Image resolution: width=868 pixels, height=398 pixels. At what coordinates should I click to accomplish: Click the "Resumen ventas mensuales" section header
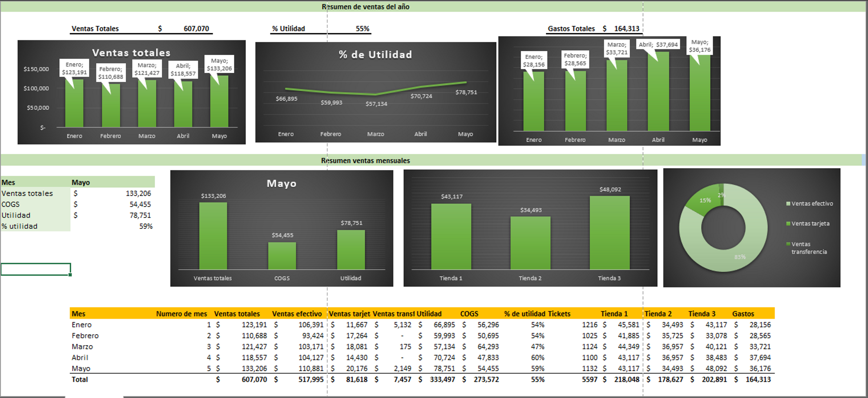365,160
